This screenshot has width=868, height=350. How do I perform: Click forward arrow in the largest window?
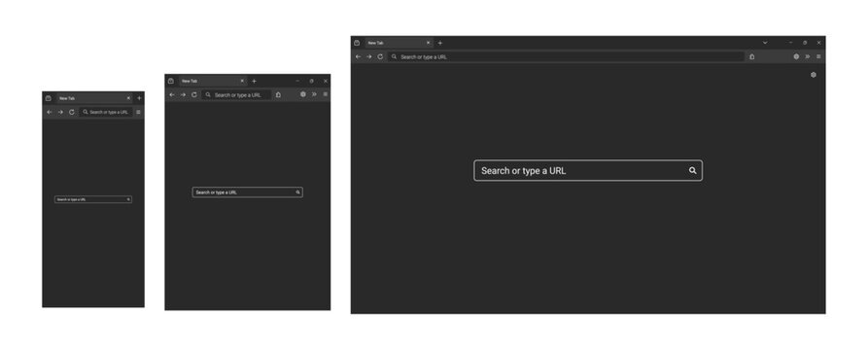tap(369, 56)
